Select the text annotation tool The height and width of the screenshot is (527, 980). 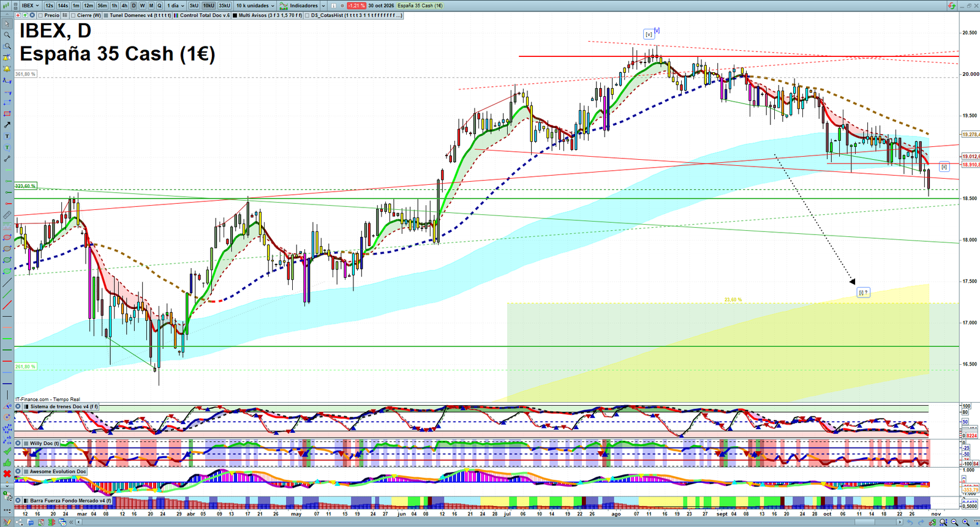[7, 136]
